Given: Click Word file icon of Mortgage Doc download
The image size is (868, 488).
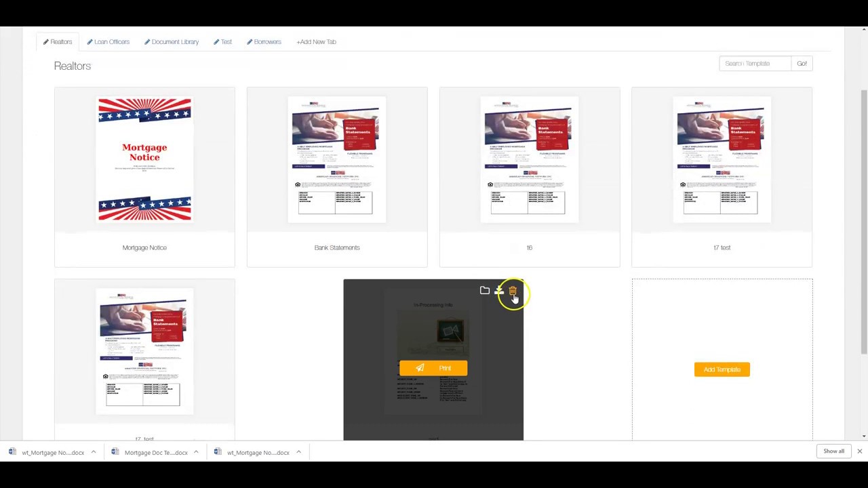Looking at the screenshot, I should coord(115,452).
